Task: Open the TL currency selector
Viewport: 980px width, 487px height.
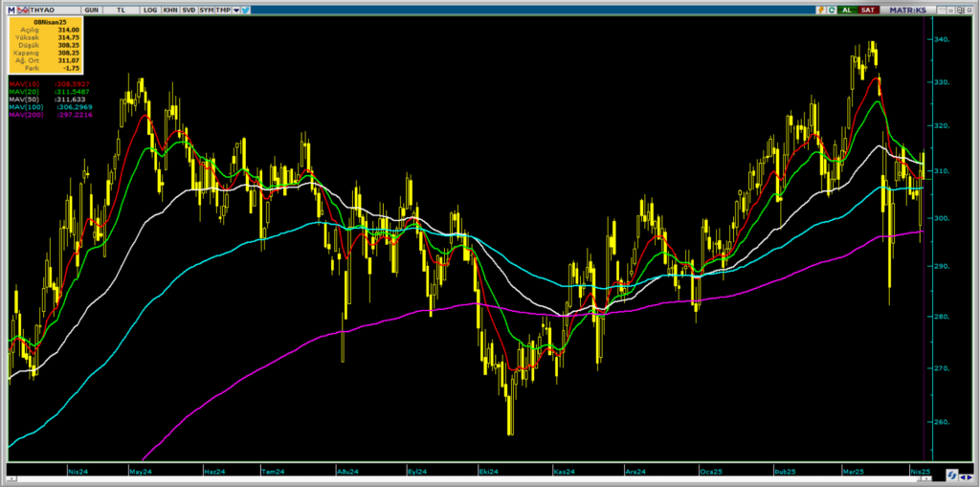Action: click(x=122, y=9)
